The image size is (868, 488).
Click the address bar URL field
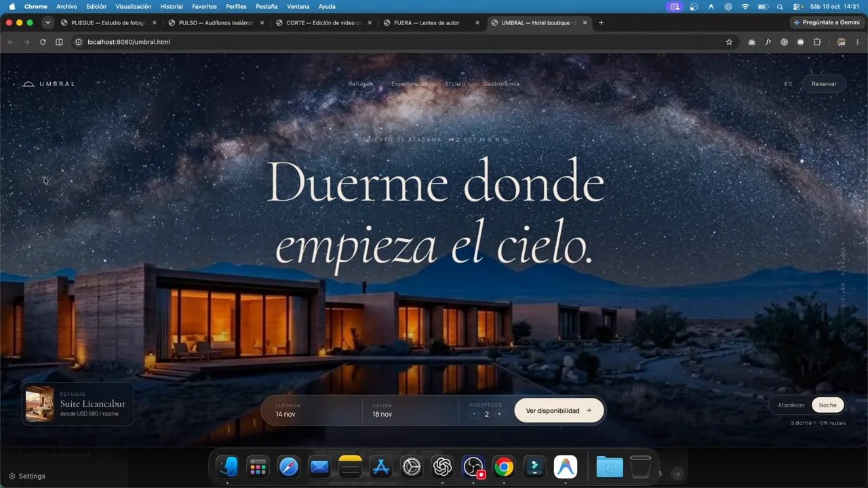400,42
